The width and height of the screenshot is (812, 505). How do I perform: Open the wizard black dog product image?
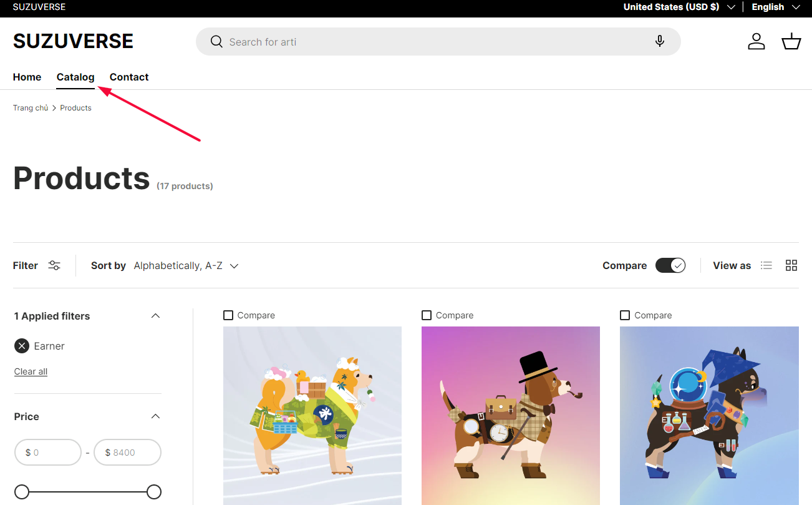pos(709,416)
